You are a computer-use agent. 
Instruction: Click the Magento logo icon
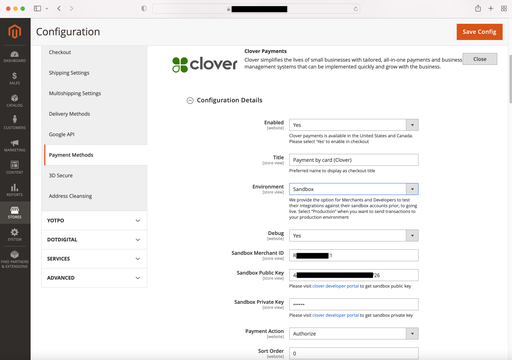pyautogui.click(x=15, y=32)
